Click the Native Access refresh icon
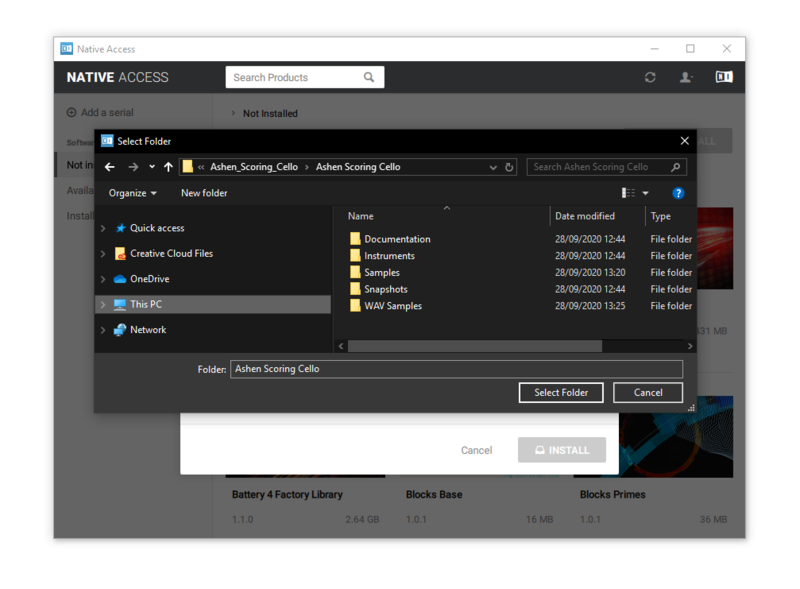 coord(649,77)
